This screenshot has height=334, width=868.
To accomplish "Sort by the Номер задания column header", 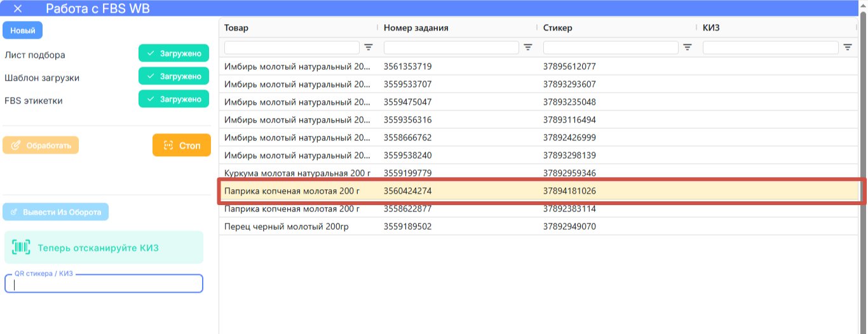I will click(x=416, y=28).
